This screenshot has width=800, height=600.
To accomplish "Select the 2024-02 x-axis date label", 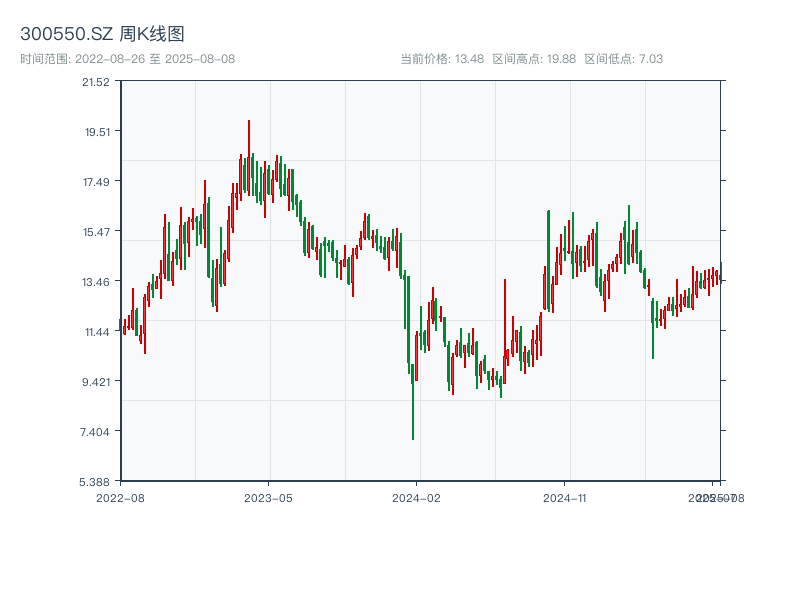I will click(417, 497).
